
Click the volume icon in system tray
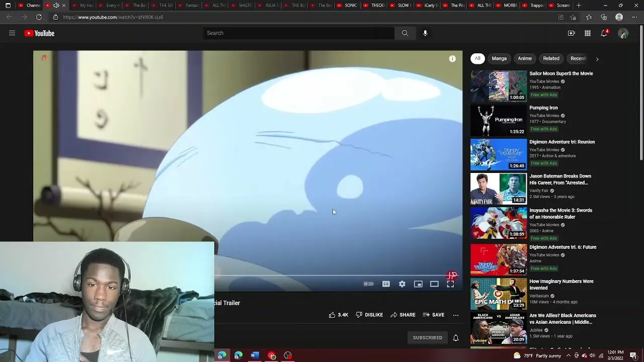[x=593, y=355]
